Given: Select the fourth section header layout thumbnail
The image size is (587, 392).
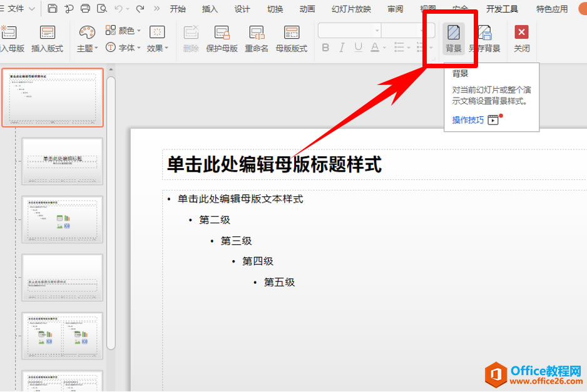Looking at the screenshot, I should (62, 278).
